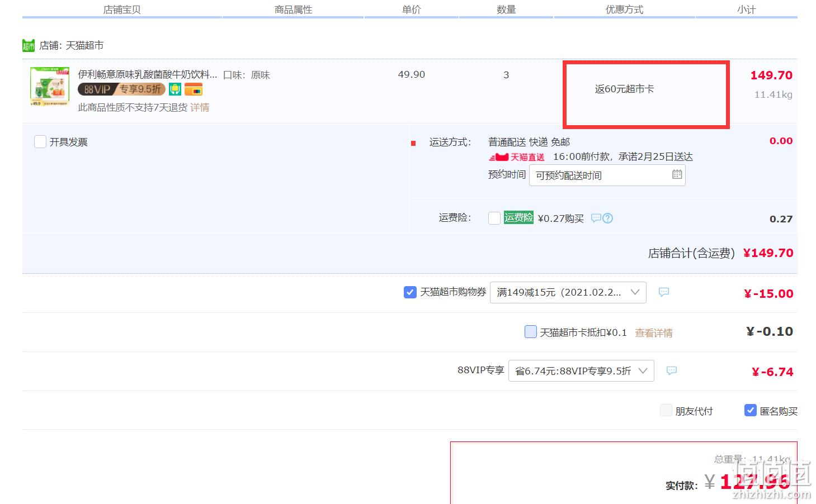Click the insurance amount 0.27 at right
The width and height of the screenshot is (816, 504).
781,219
